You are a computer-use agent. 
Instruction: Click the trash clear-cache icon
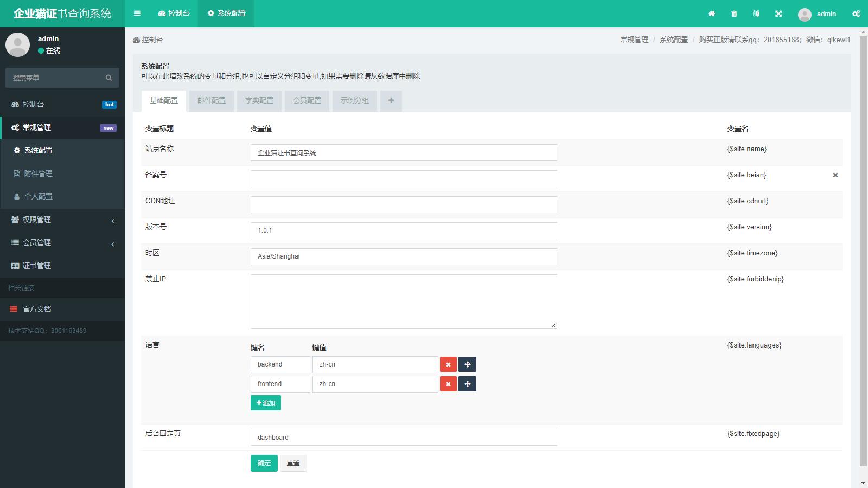pos(734,14)
